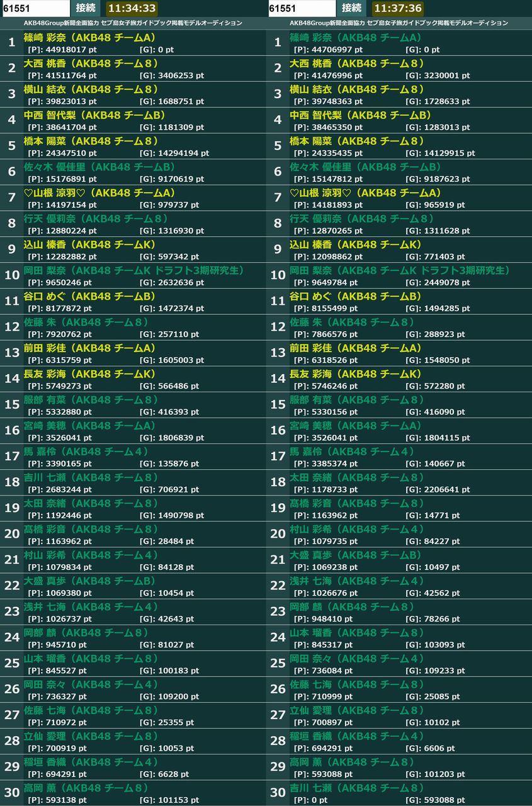
Task: Click 横山 結衣 name in the 11:37:36 list
Action: point(358,89)
